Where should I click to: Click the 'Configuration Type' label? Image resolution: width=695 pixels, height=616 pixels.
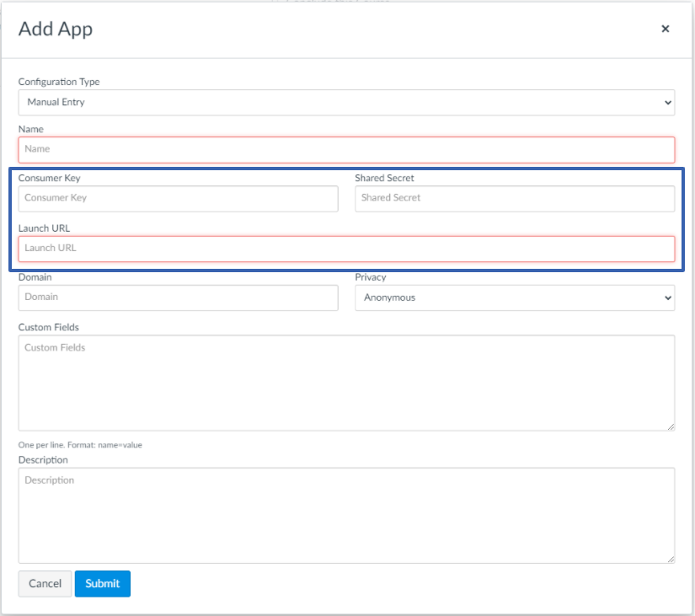[59, 82]
